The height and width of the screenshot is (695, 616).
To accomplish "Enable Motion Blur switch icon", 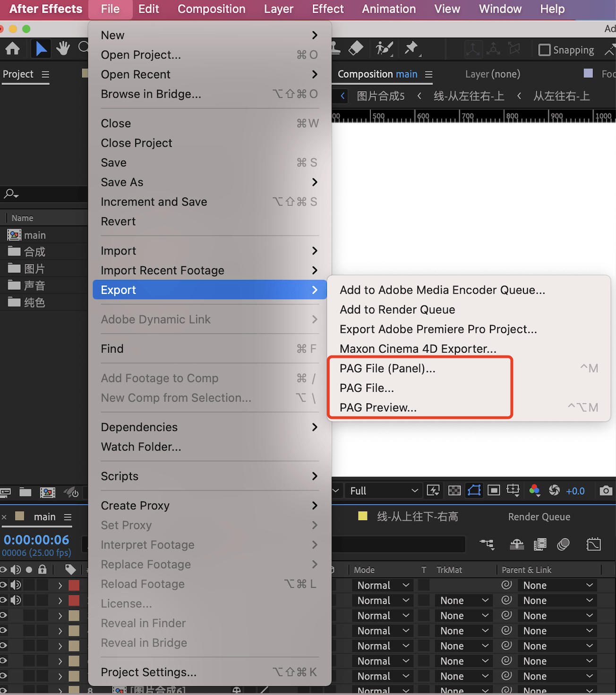I will (563, 544).
